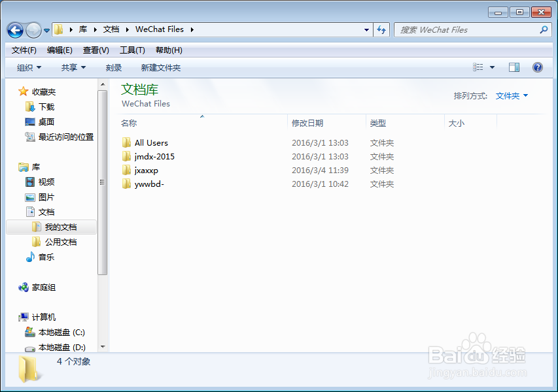Select 公用文档 in navigation tree
558x392 pixels.
tap(54, 242)
